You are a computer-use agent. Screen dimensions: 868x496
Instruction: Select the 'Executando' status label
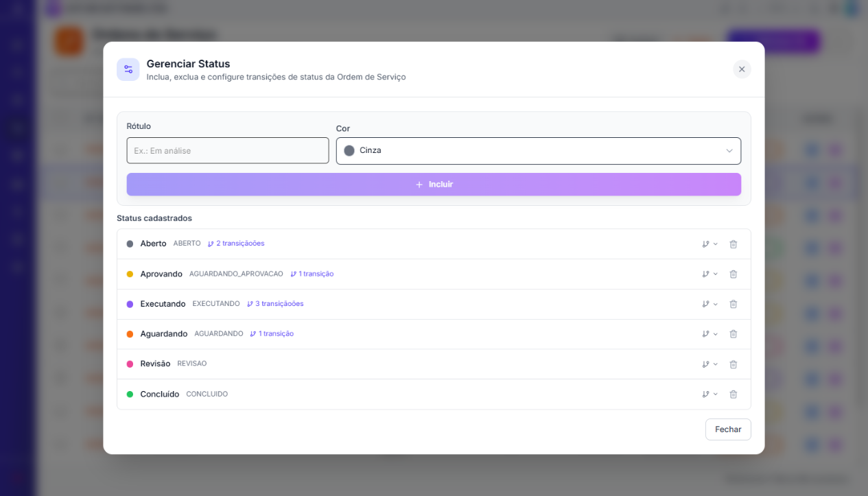163,304
